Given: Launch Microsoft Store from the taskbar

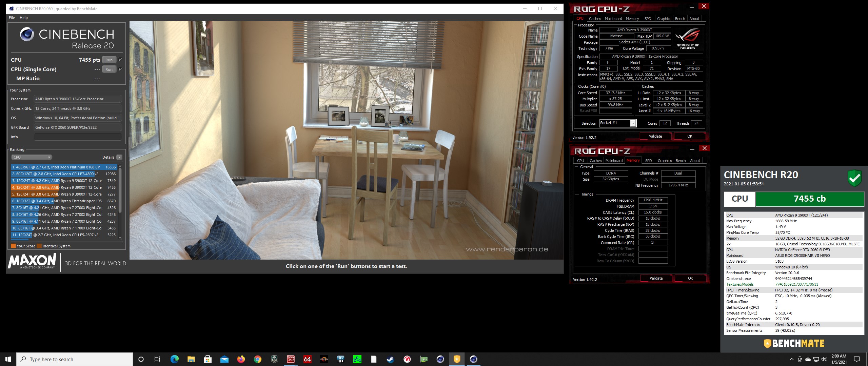Looking at the screenshot, I should (208, 359).
